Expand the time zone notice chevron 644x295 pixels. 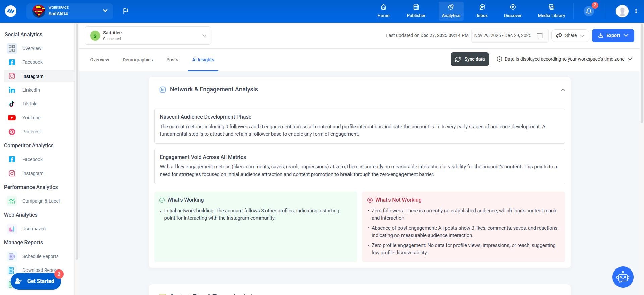[x=630, y=59]
